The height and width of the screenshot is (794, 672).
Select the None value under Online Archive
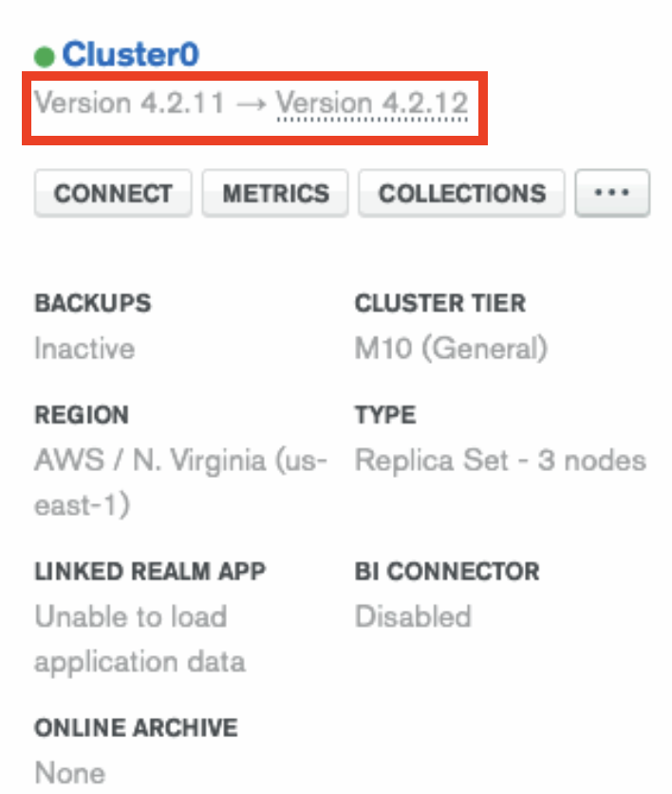pos(67,771)
